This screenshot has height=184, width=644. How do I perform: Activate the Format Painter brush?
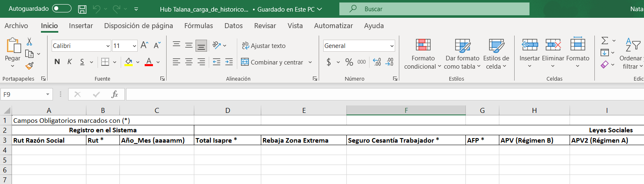point(29,66)
